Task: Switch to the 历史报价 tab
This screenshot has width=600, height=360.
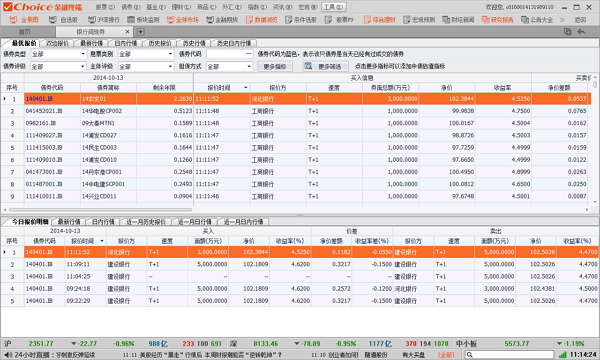Action: [159, 43]
